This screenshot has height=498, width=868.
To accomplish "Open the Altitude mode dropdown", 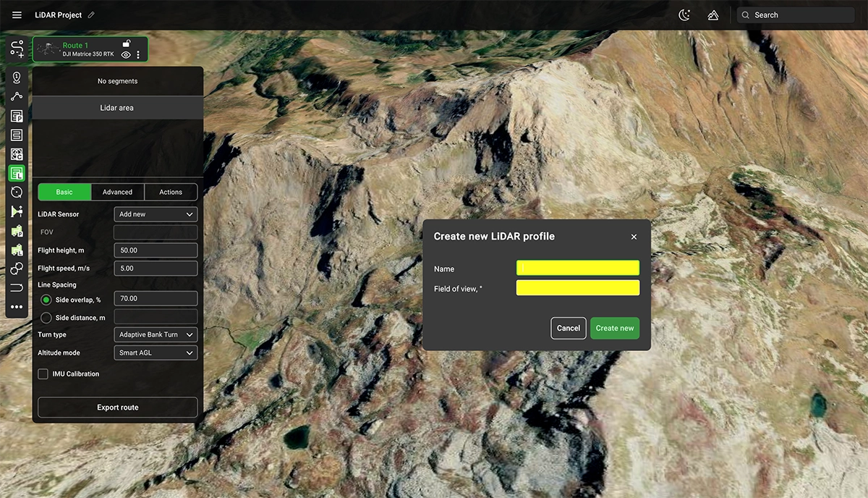I will (x=156, y=353).
